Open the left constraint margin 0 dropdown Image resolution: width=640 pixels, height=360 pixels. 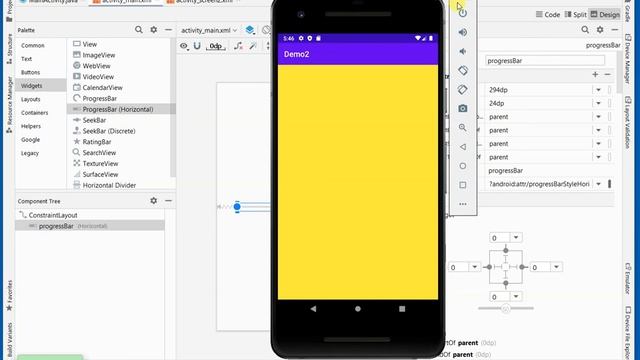tap(475, 267)
